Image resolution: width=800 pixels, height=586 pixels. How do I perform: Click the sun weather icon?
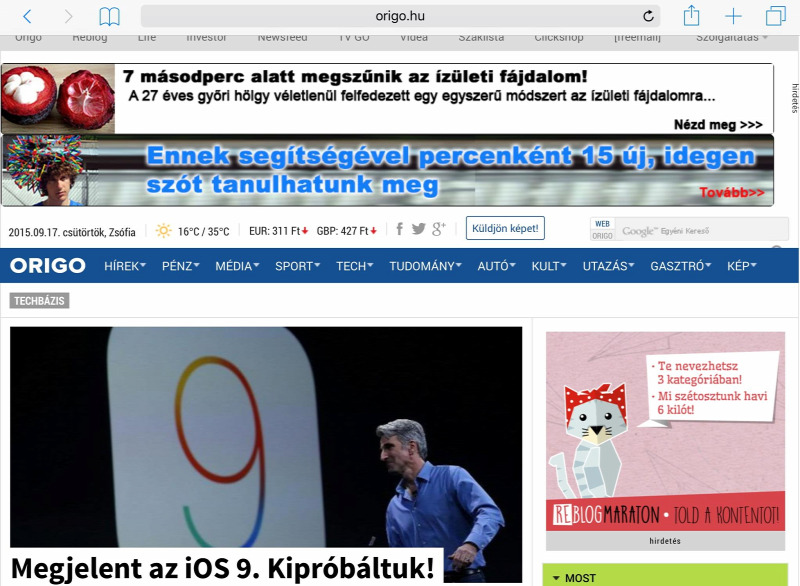point(163,231)
